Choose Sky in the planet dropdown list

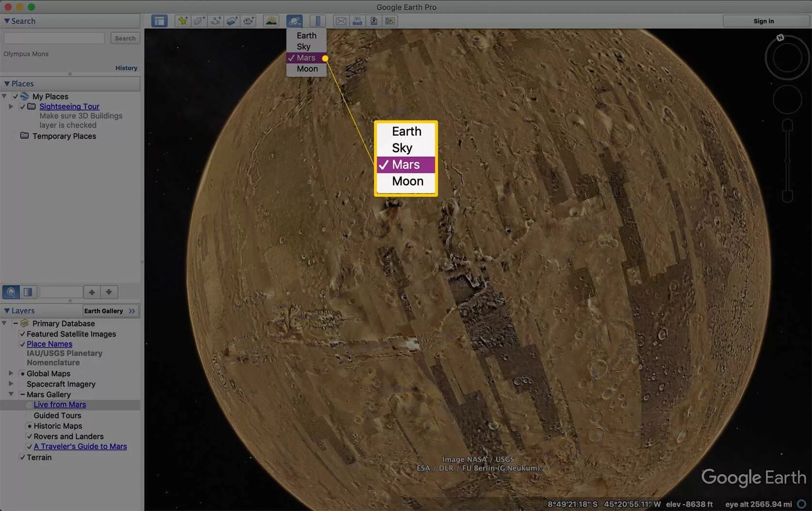click(x=307, y=47)
